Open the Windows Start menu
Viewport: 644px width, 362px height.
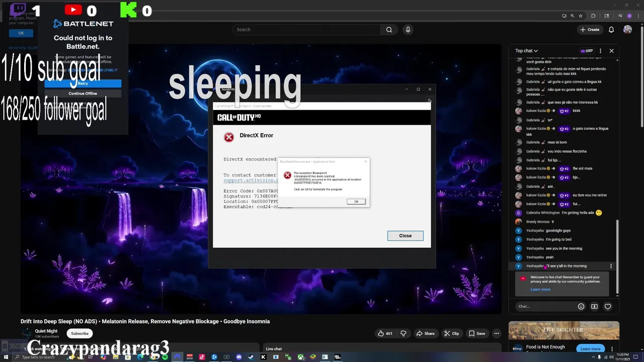(6, 357)
